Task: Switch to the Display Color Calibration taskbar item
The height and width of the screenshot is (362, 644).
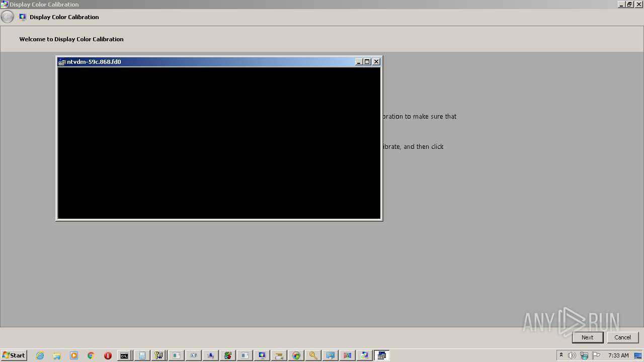Action: 262,355
